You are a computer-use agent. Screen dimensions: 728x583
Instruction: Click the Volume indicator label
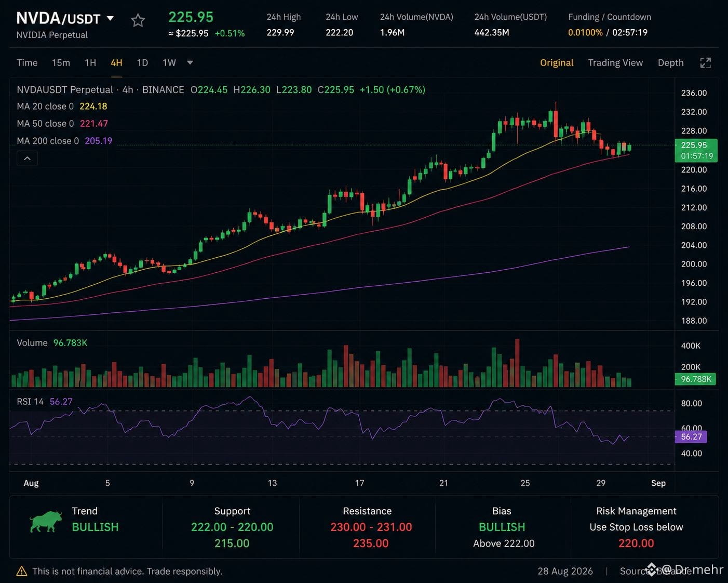point(32,343)
